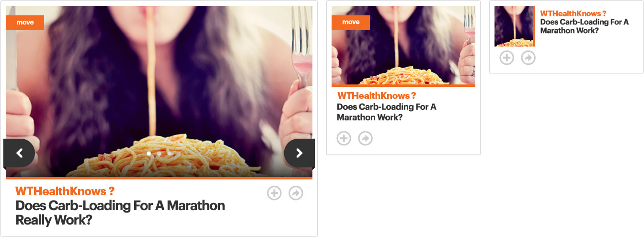Open WTHealthKnows? link in the small card
This screenshot has width=644, height=237.
(570, 13)
